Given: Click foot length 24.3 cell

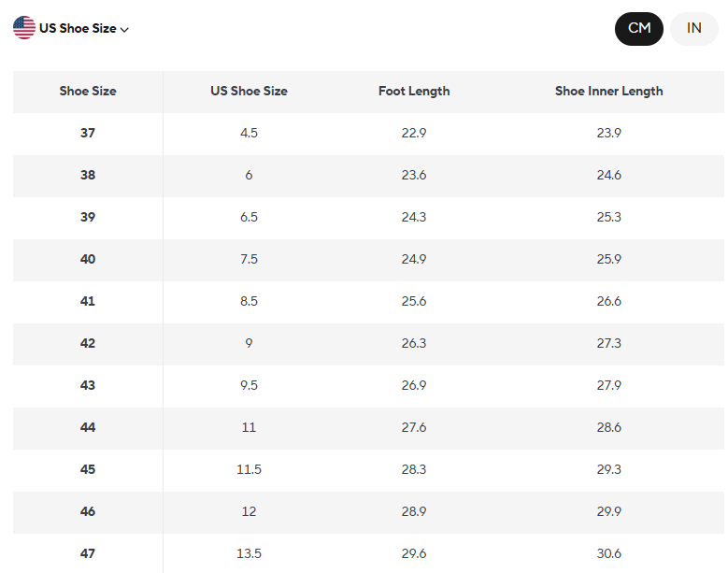Looking at the screenshot, I should point(414,218).
